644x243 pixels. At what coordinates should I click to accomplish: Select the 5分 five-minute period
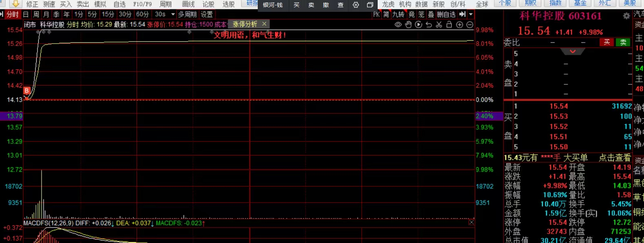click(x=93, y=14)
